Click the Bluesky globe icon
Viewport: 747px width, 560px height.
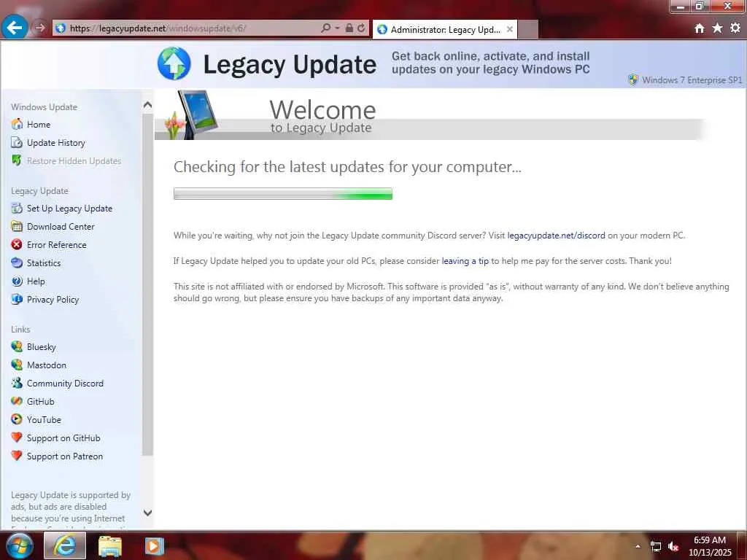17,346
